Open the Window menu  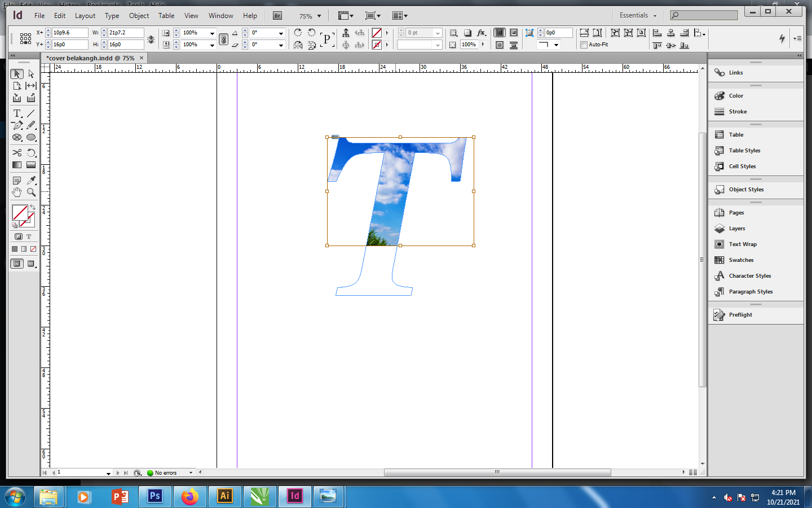[x=220, y=16]
